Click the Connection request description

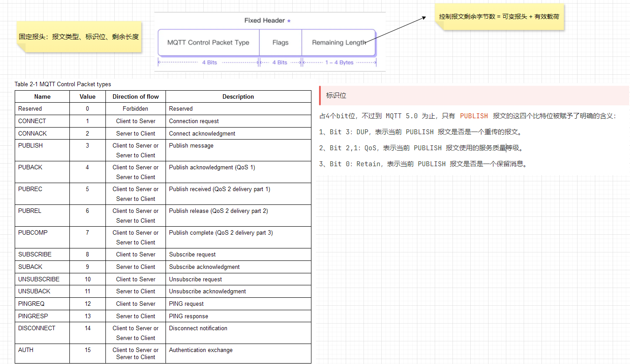(x=194, y=121)
